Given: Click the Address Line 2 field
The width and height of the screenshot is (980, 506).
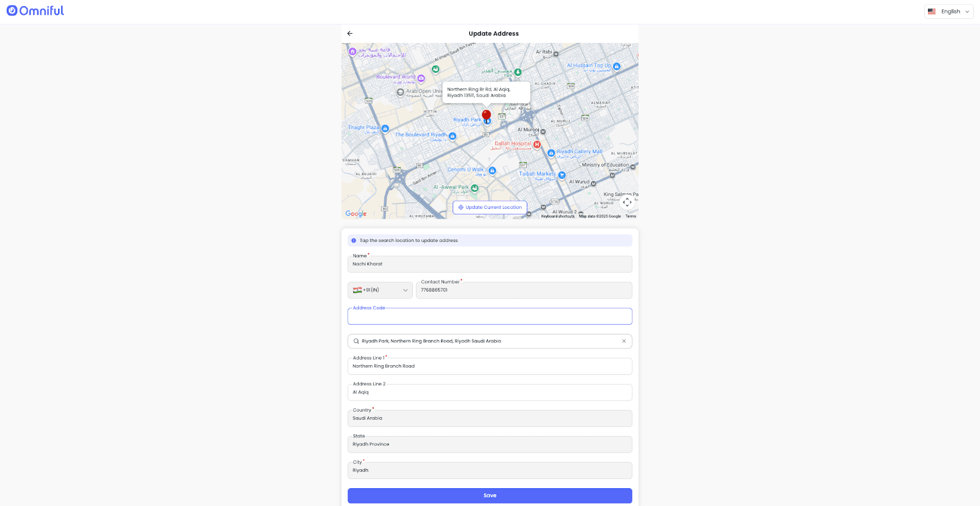Looking at the screenshot, I should tap(489, 393).
